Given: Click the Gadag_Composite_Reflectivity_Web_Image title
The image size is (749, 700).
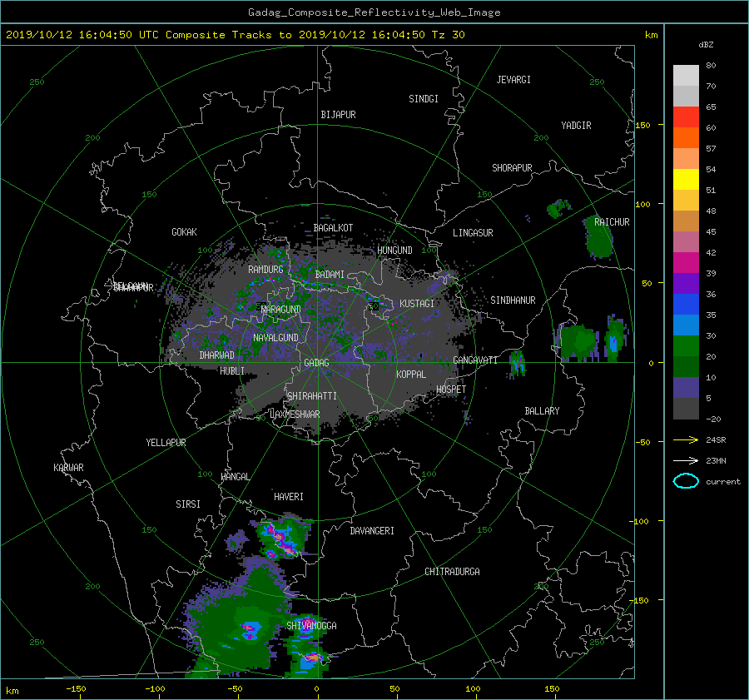Looking at the screenshot, I should pos(374,12).
